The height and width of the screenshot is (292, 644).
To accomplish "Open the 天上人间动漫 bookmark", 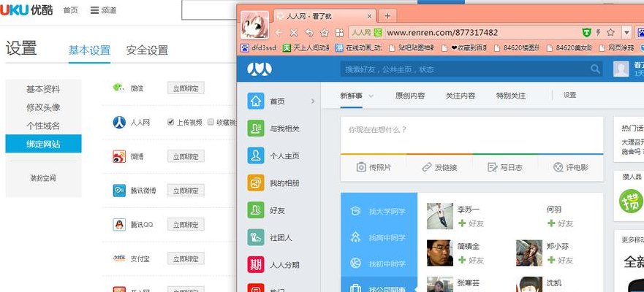I will point(306,48).
